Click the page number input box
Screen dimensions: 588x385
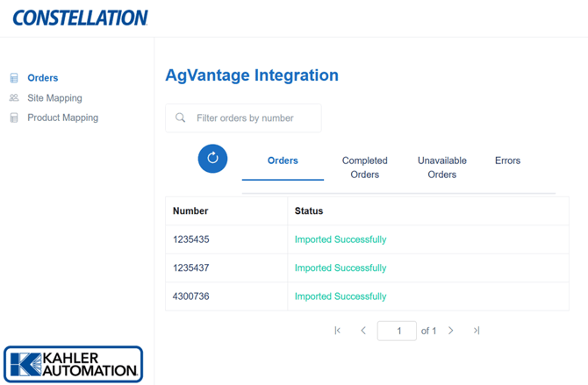tap(397, 331)
